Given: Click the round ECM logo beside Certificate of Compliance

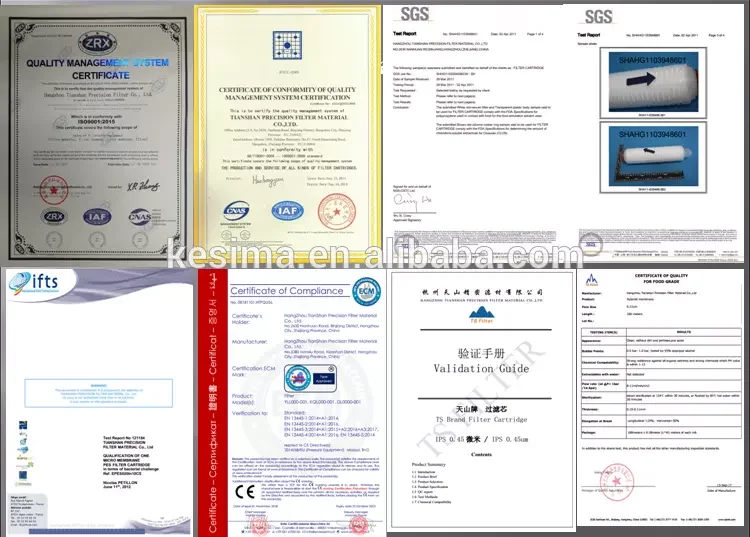Looking at the screenshot, I should coord(366,291).
